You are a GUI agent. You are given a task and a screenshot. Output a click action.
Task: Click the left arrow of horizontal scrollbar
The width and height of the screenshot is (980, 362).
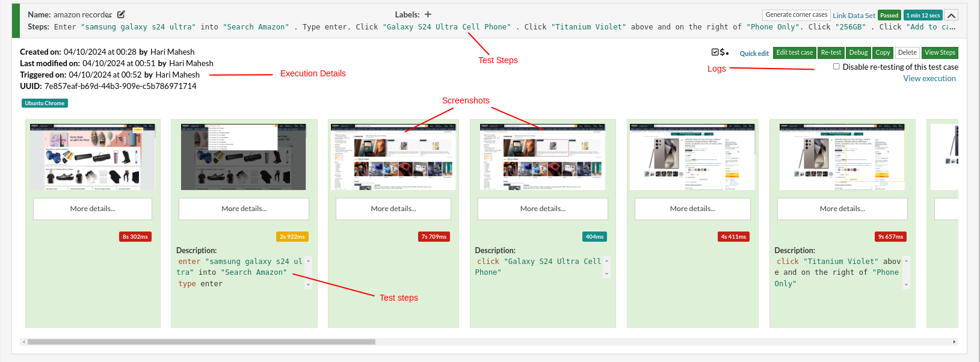point(23,342)
